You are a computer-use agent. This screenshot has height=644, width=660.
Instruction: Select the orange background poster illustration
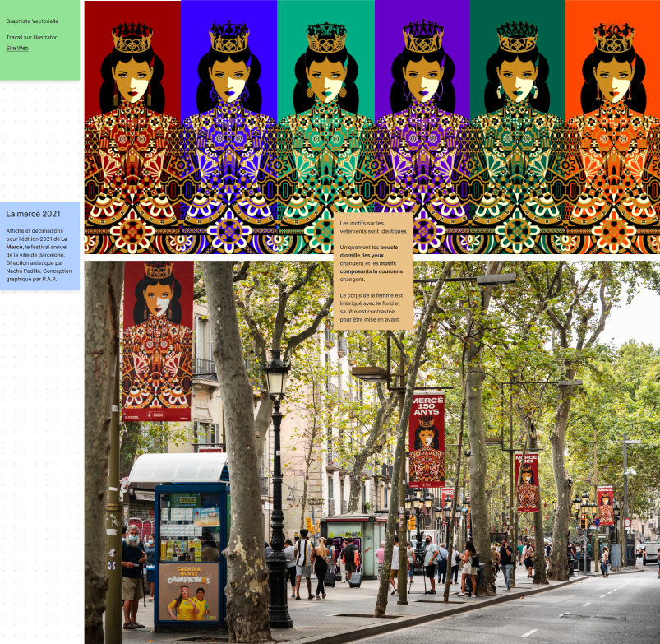click(613, 127)
